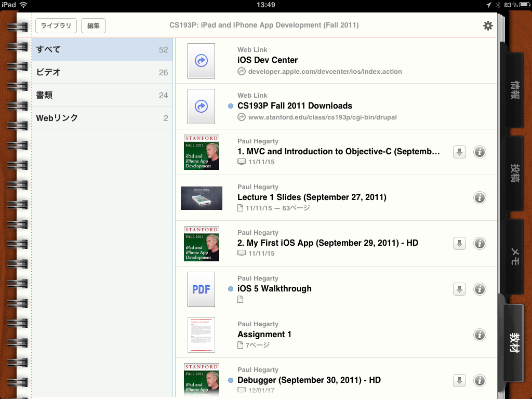532x399 pixels.
Task: Show info for My First iOS App
Action: click(x=480, y=243)
